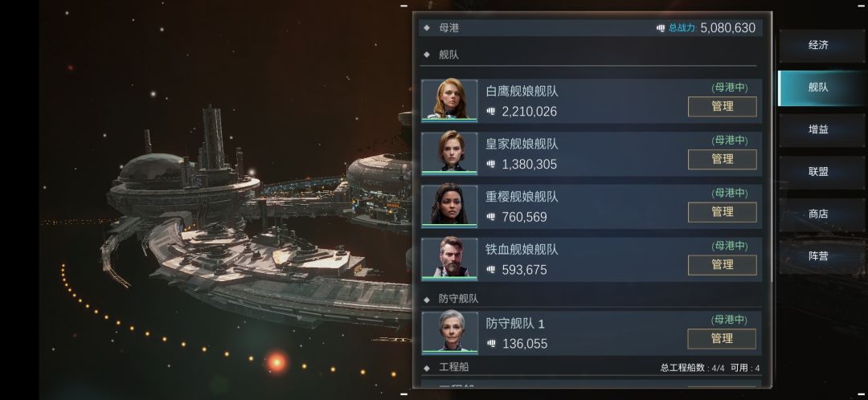Tap the 重樱舰娘舰队 commander portrait
Screen dimensions: 868x400
click(449, 206)
